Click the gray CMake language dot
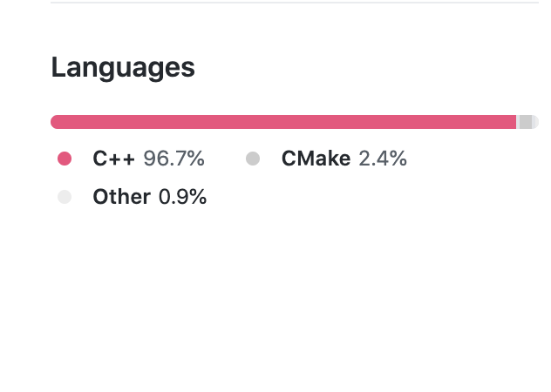Image resolution: width=551 pixels, height=392 pixels. click(x=253, y=159)
